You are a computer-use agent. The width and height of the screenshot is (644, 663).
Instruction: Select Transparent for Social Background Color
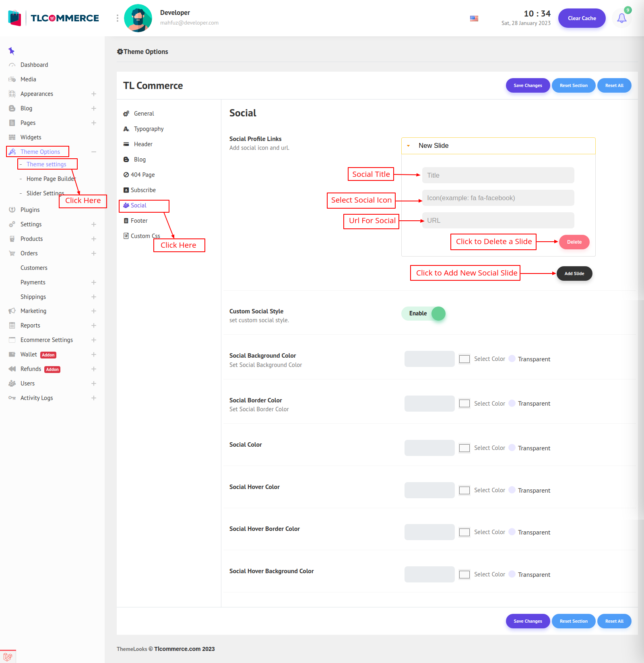[512, 359]
